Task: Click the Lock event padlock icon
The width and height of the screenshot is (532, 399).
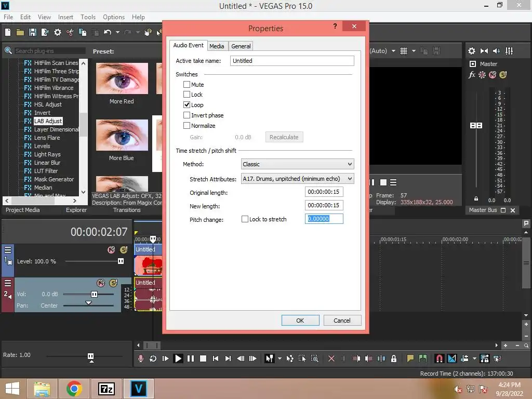Action: (x=394, y=358)
